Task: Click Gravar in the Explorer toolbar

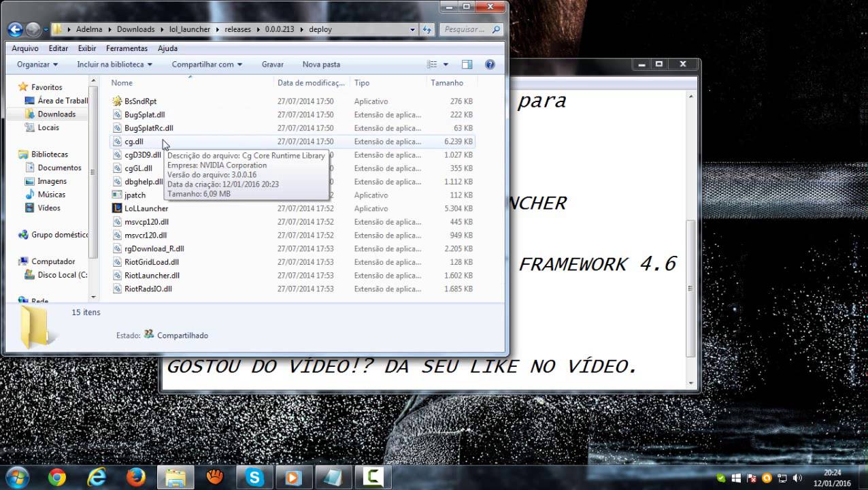Action: point(272,64)
